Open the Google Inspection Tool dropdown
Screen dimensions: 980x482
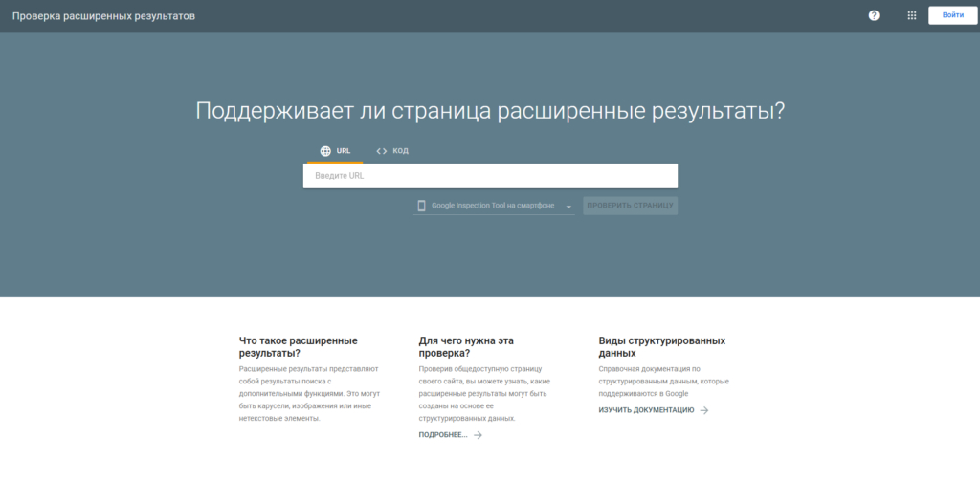(x=494, y=206)
